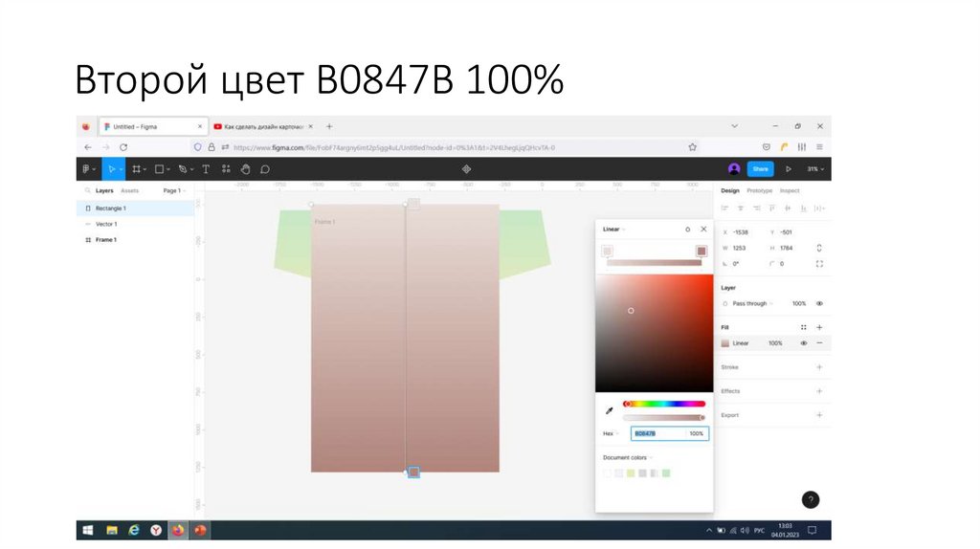Select the Pen tool
The width and height of the screenshot is (980, 549).
(183, 169)
